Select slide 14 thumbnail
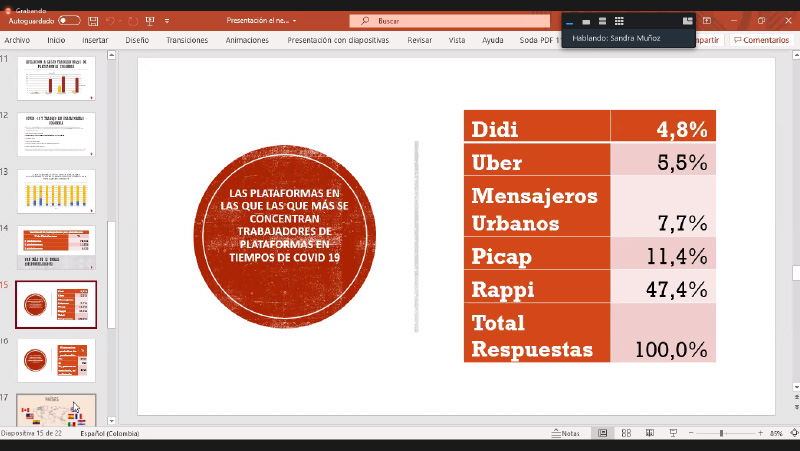The image size is (800, 451). click(x=56, y=248)
